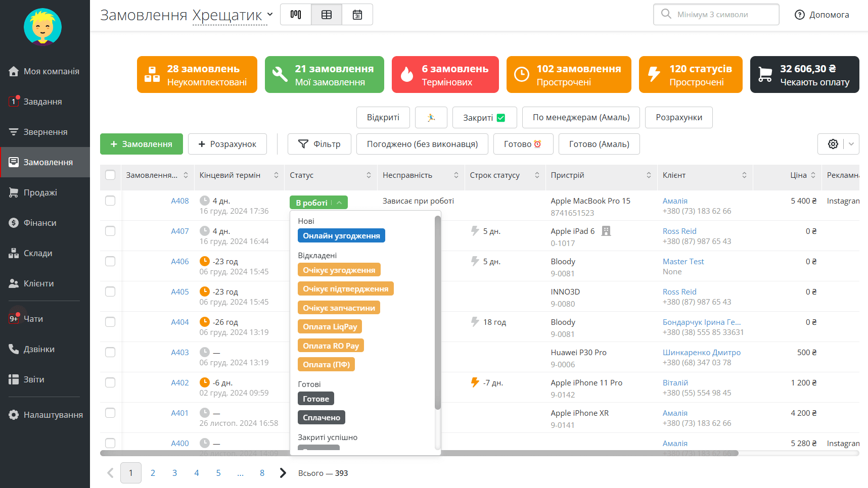Choose Оплата LiqPay status
Viewport: 868px width, 488px height.
(x=330, y=327)
